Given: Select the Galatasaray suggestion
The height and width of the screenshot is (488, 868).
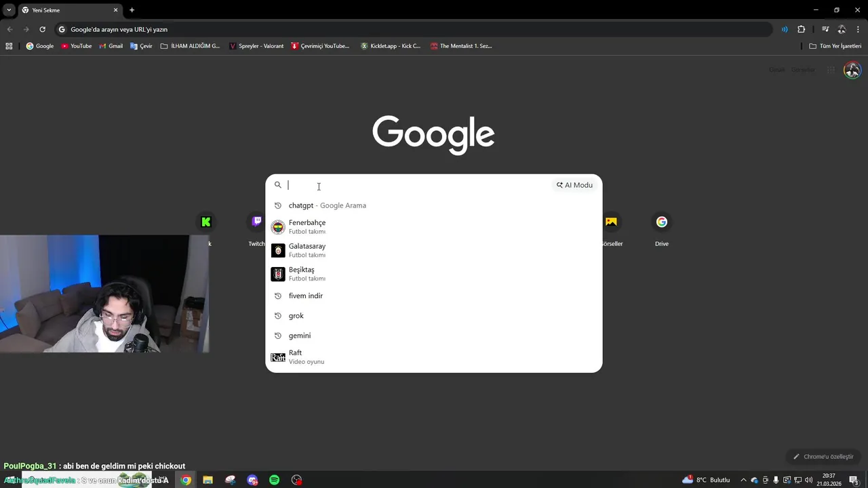Looking at the screenshot, I should [433, 250].
